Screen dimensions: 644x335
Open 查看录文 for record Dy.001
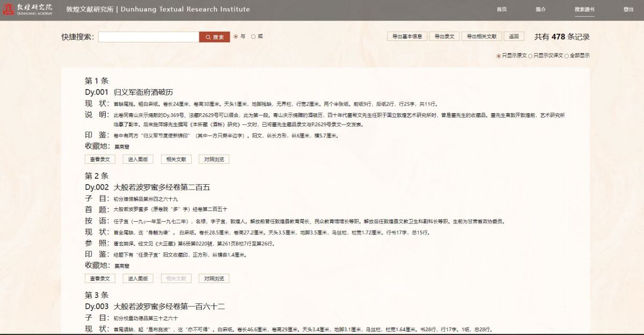click(100, 159)
